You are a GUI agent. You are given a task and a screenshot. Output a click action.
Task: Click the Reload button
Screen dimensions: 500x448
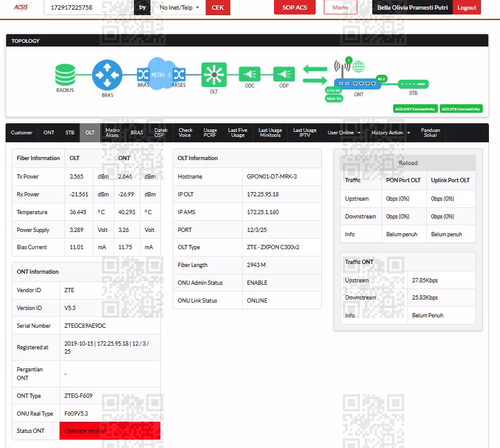pyautogui.click(x=408, y=163)
